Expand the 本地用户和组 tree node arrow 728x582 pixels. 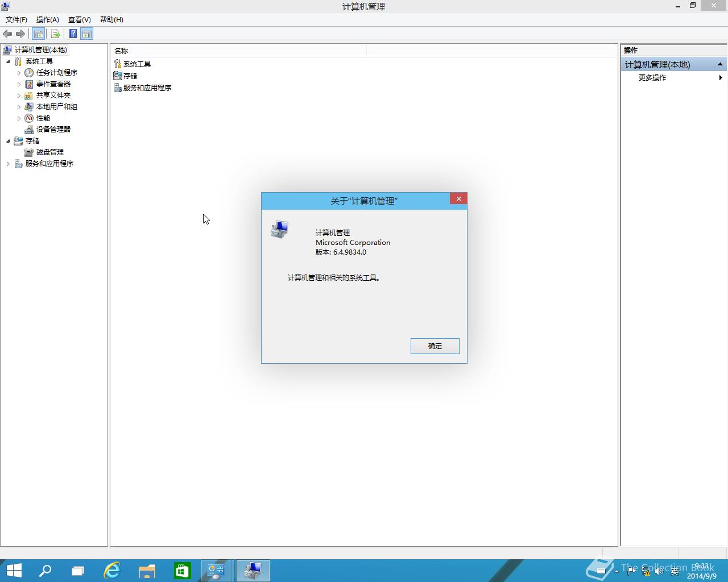(19, 107)
